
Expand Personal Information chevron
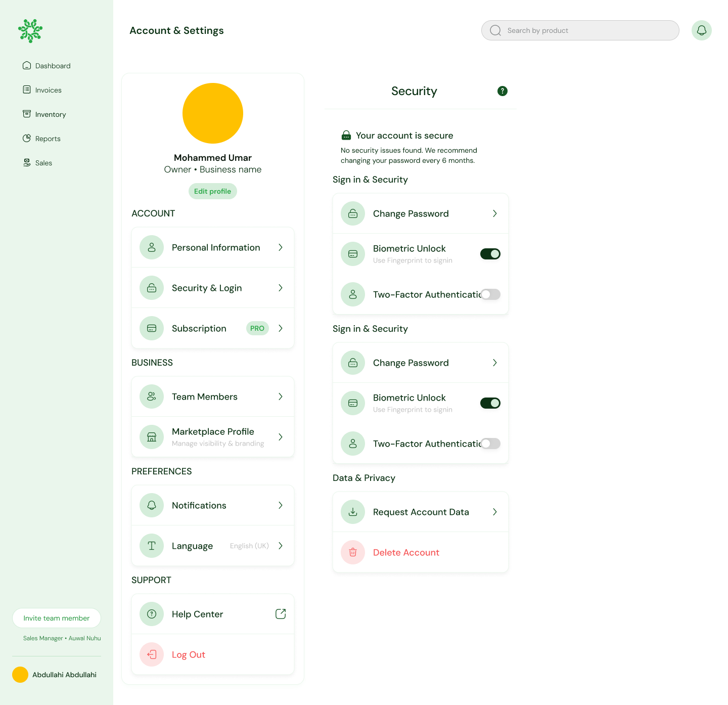pyautogui.click(x=281, y=247)
